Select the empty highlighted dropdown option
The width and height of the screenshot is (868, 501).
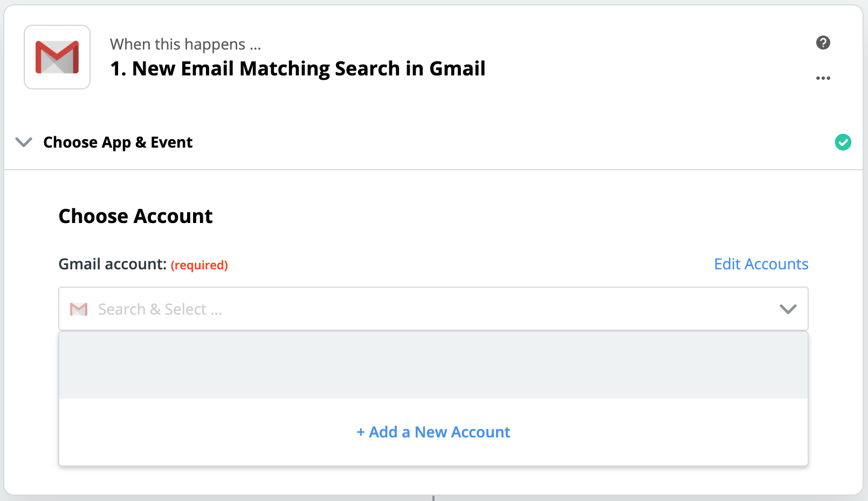pyautogui.click(x=433, y=365)
